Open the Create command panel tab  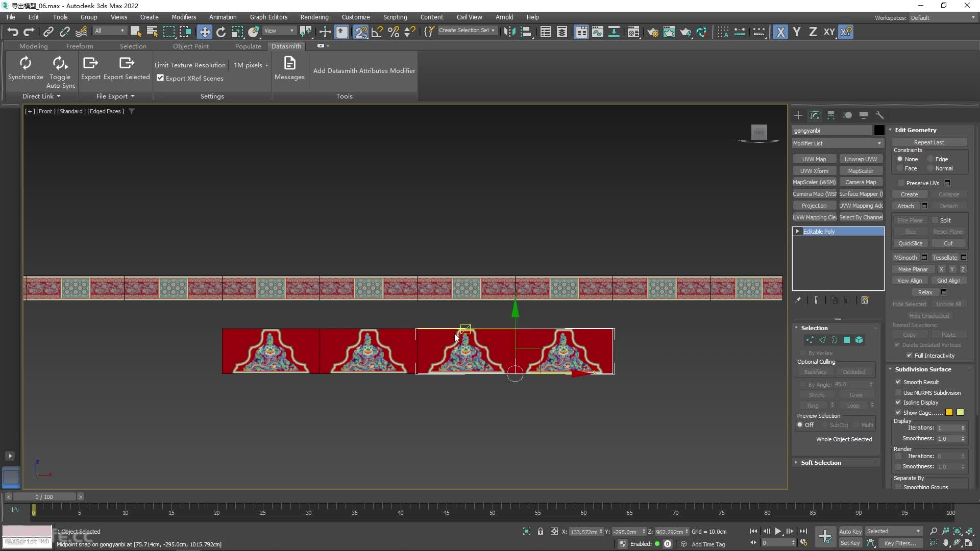tap(798, 115)
